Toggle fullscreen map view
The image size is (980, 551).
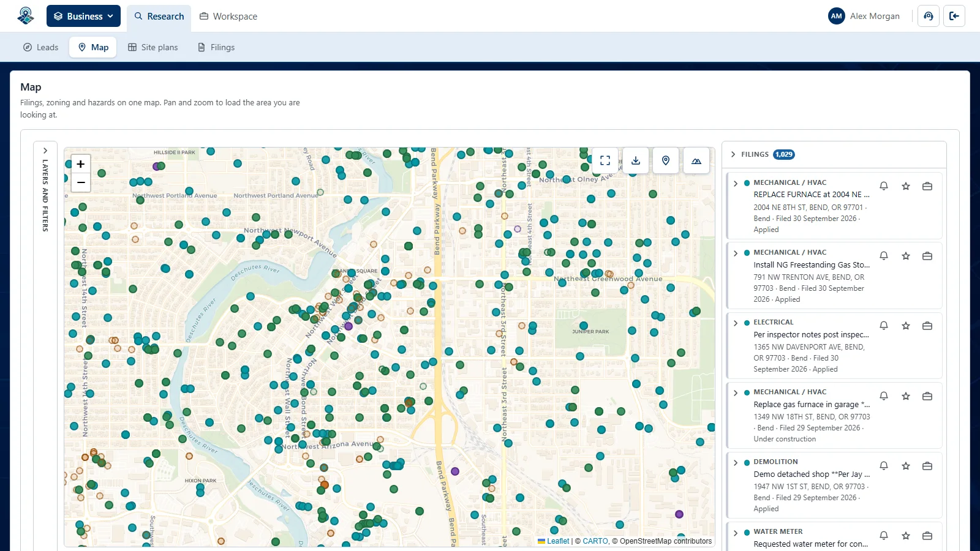(605, 160)
